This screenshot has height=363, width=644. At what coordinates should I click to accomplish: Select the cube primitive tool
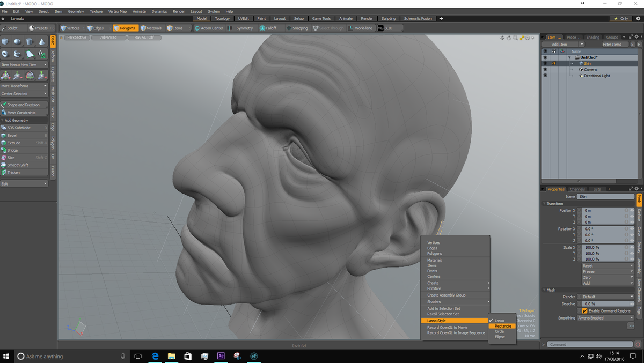[5, 41]
